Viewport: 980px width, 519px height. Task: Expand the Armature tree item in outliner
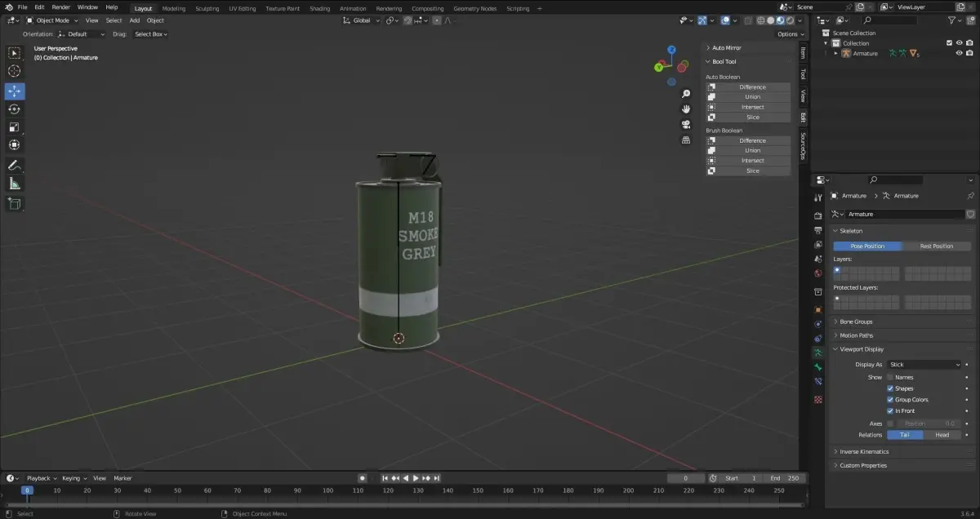click(x=835, y=53)
